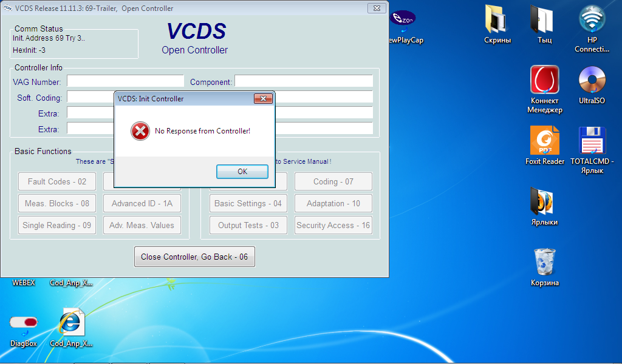Click OK in the Init Controller dialog
Screen dimensions: 622x364
click(242, 172)
